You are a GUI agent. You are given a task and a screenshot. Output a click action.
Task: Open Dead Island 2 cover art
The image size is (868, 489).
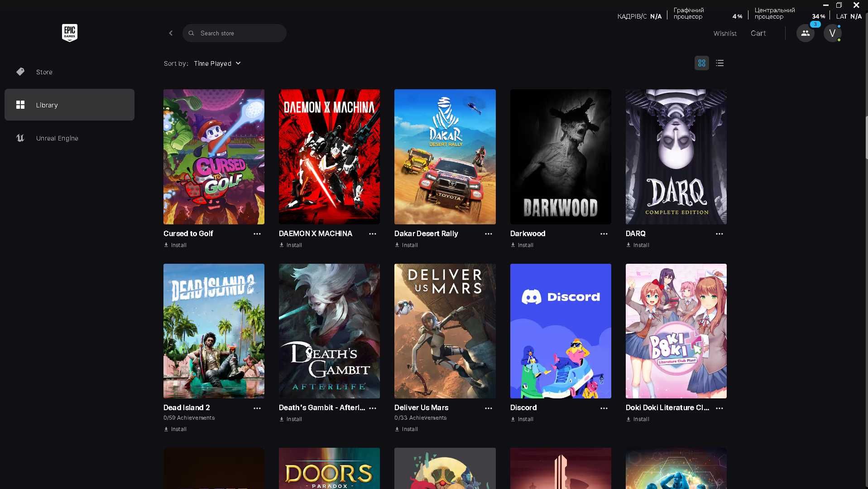[x=214, y=331]
